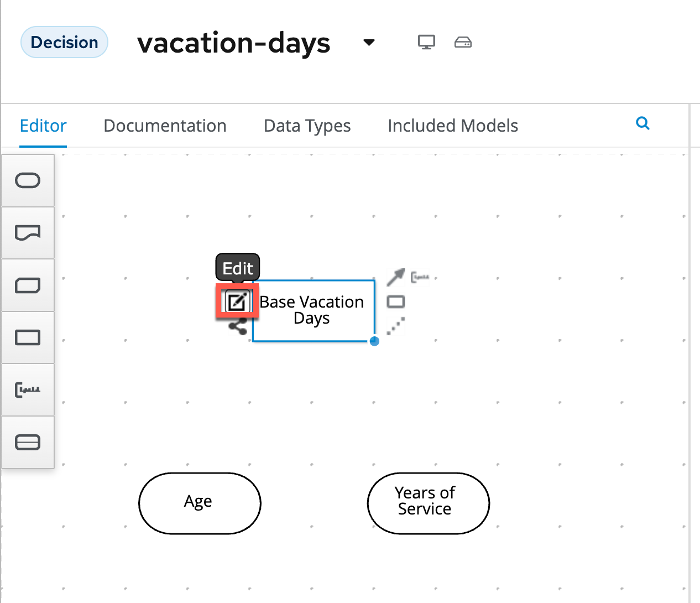This screenshot has height=603, width=700.
Task: Select the Years of Service input node
Action: tap(429, 503)
